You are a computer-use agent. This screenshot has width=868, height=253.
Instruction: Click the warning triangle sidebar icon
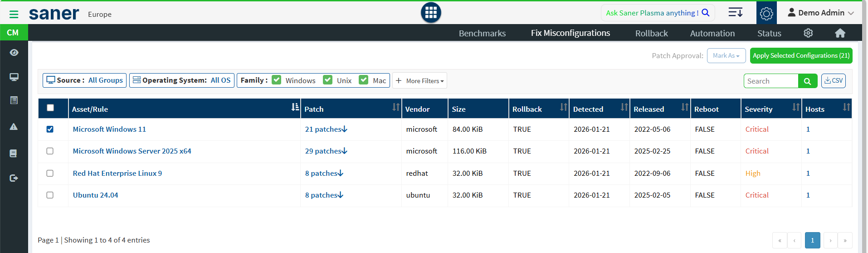tap(14, 127)
